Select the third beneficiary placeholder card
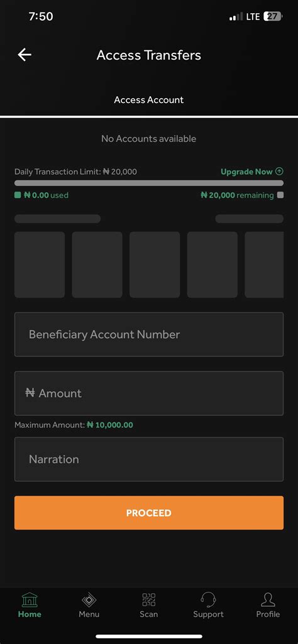This screenshot has height=644, width=298. [x=155, y=265]
